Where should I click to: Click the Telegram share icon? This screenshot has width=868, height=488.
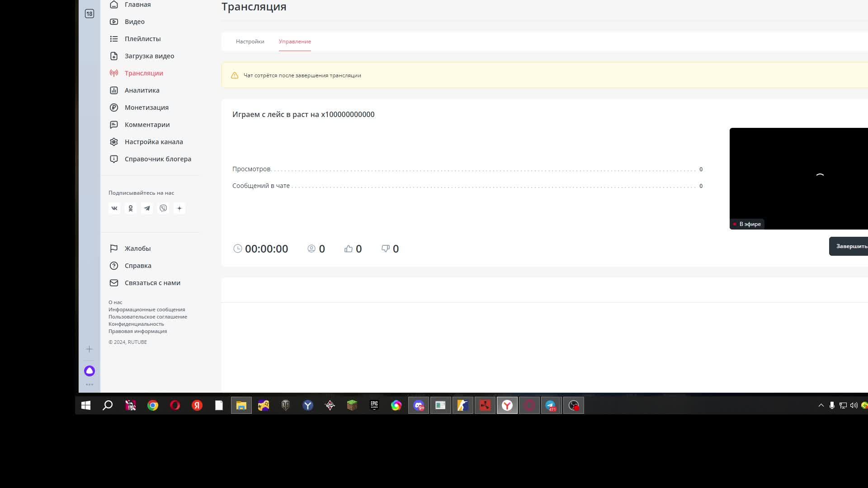point(147,208)
